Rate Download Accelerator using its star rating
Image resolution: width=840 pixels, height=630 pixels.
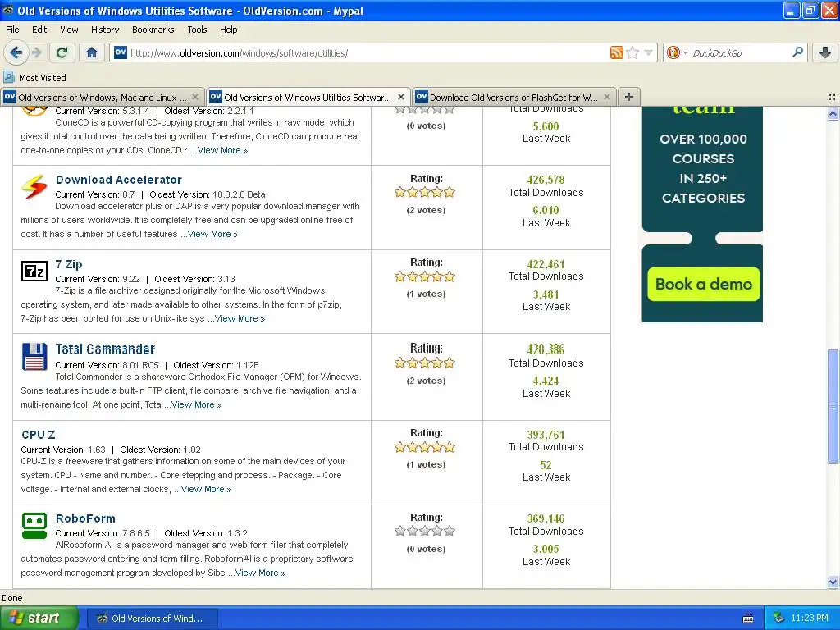click(x=425, y=192)
